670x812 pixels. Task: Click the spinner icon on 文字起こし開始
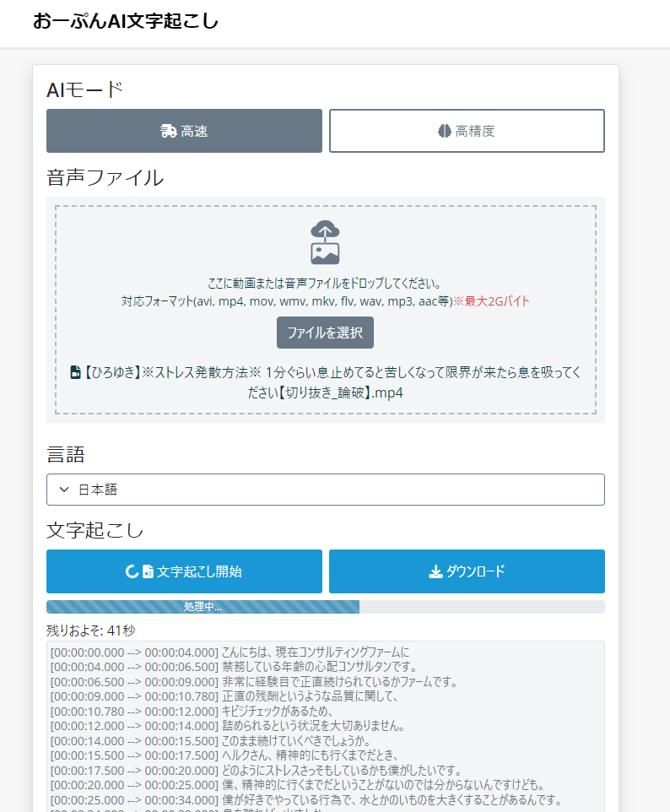pyautogui.click(x=132, y=571)
